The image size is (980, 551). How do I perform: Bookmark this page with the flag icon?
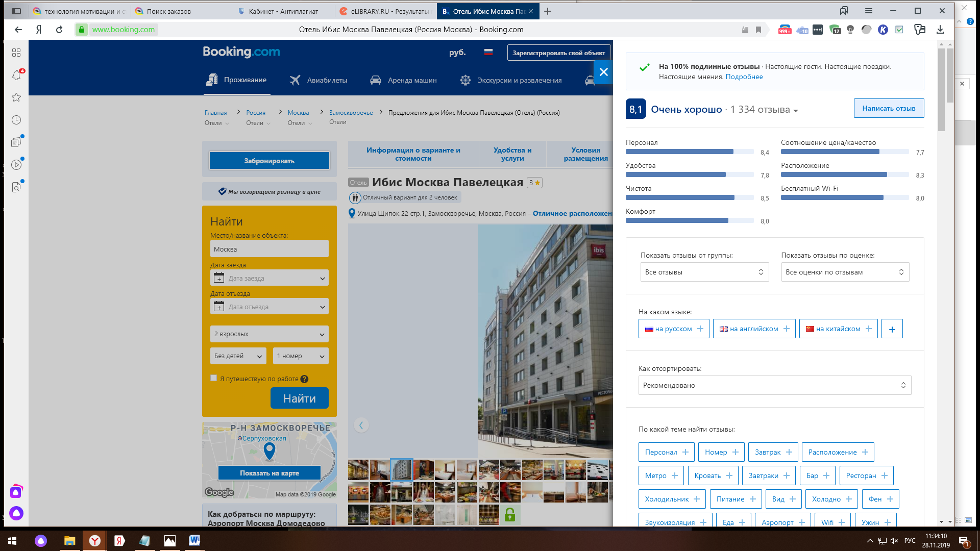point(758,30)
